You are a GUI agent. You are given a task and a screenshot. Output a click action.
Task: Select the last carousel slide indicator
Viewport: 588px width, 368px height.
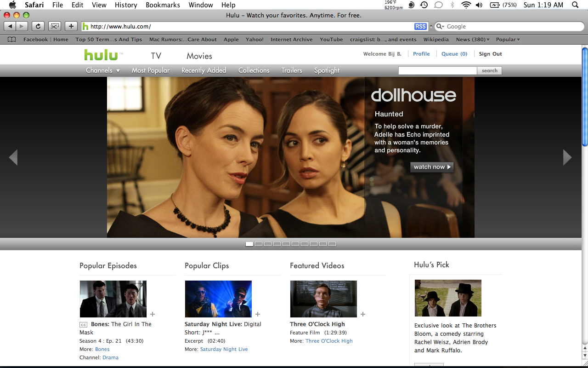pyautogui.click(x=332, y=244)
